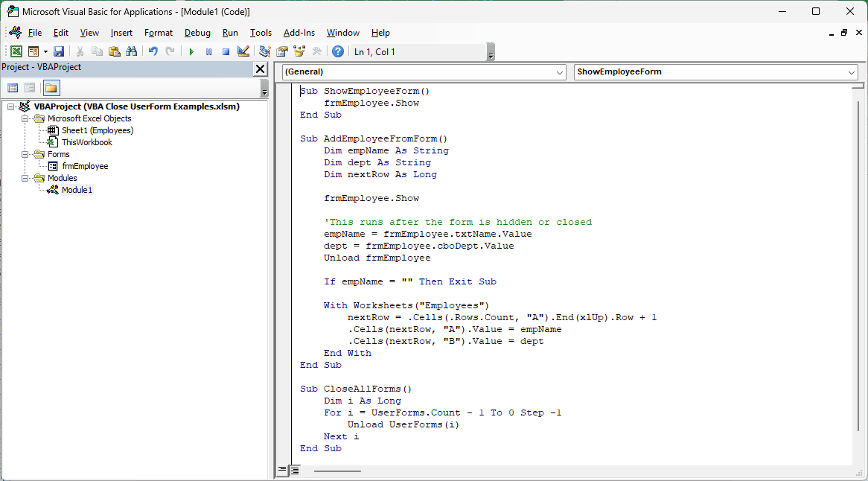Viewport: 868px width, 481px height.
Task: Open the Insert menu
Action: (x=121, y=33)
